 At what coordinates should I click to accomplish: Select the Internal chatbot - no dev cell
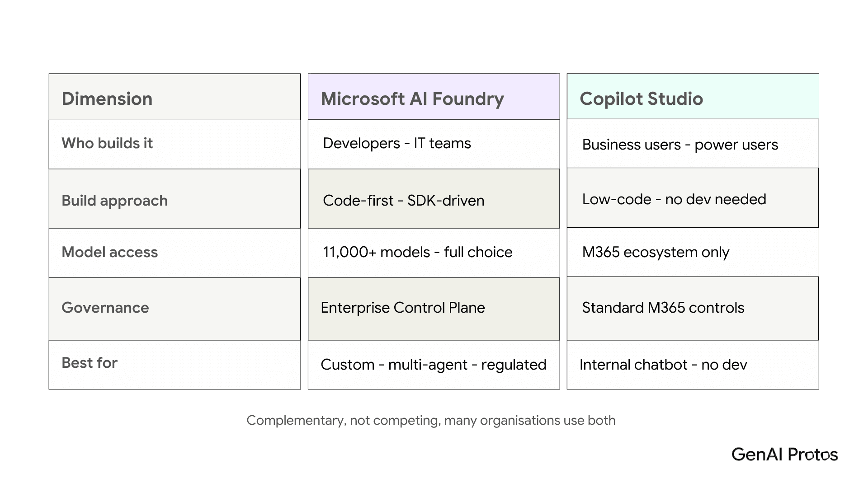(x=693, y=365)
